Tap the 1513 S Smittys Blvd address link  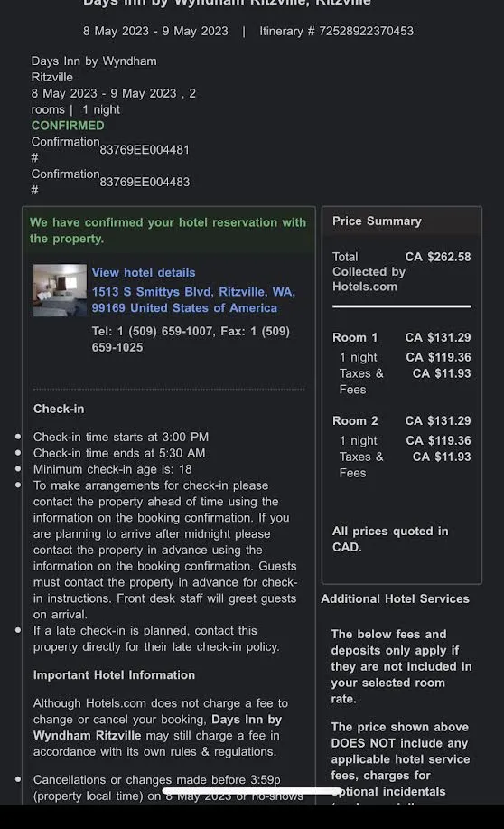[x=193, y=300]
